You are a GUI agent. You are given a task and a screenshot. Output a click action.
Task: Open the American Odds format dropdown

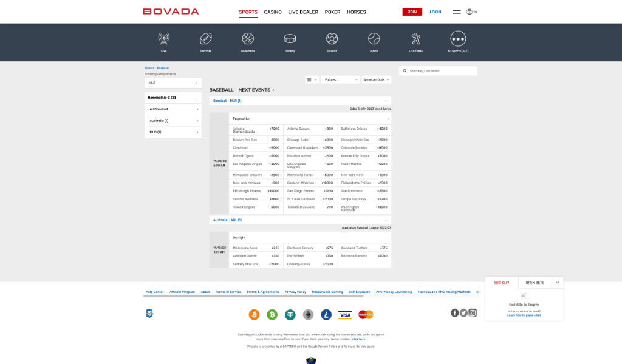click(x=376, y=79)
